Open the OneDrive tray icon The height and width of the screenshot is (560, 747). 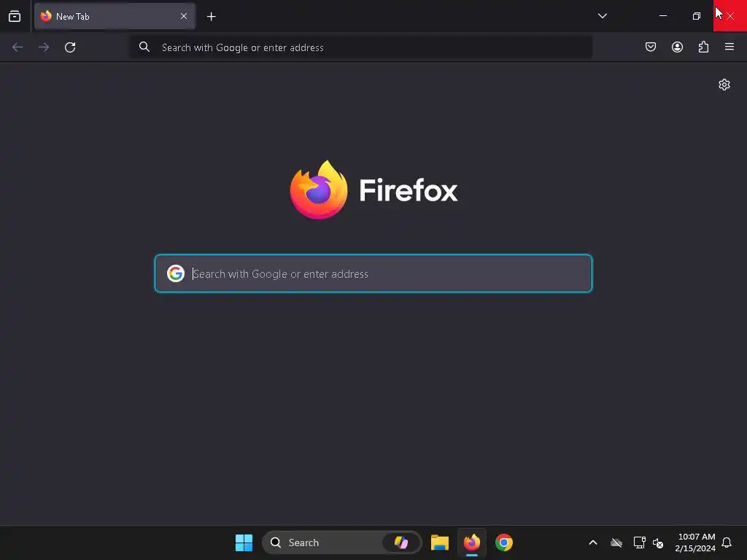[616, 542]
